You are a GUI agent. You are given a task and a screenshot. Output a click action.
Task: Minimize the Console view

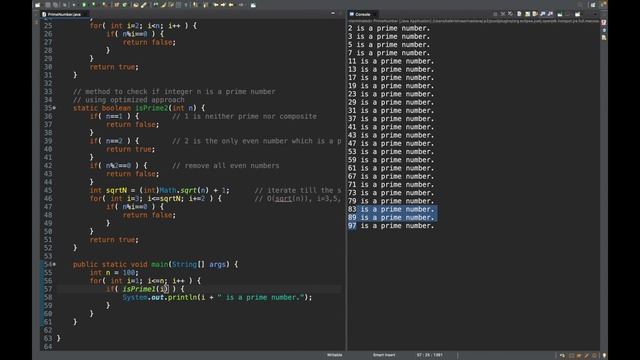595,14
